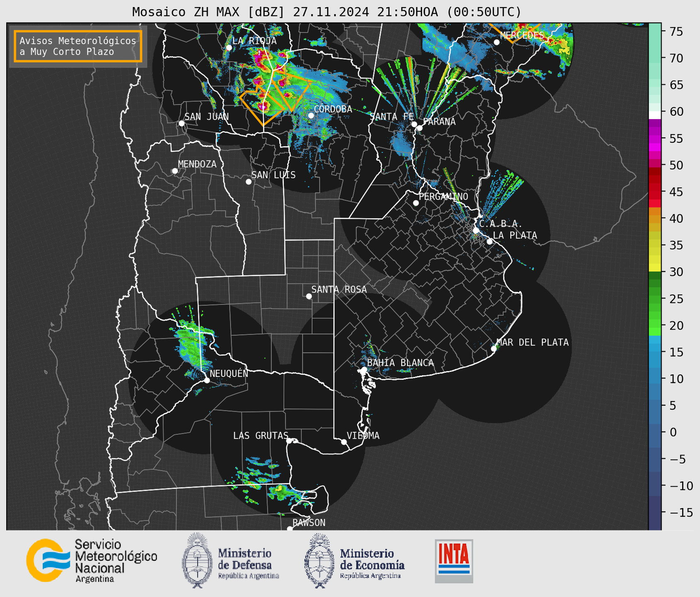Viewport: 700px width, 597px height.
Task: Click the "0" label on the color scale
Action: 673,432
